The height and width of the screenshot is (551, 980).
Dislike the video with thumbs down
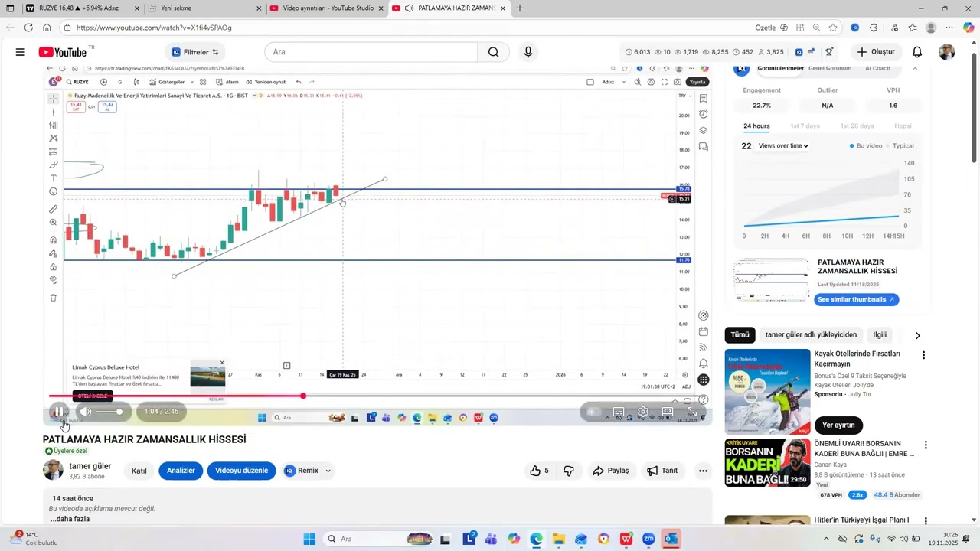[x=569, y=471]
